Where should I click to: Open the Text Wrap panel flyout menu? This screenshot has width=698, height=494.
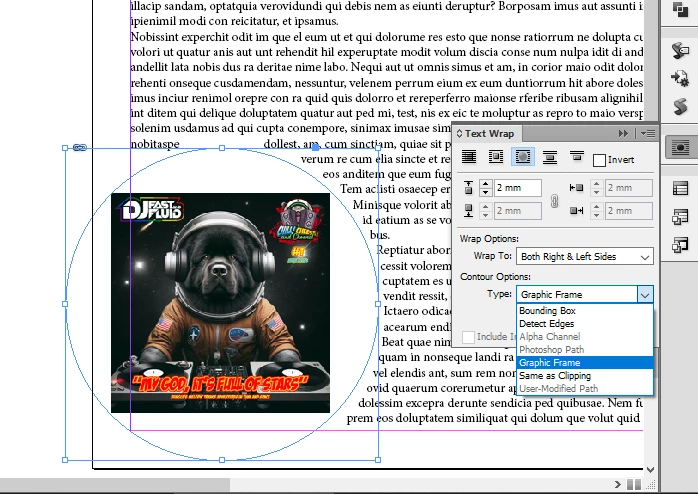click(648, 134)
